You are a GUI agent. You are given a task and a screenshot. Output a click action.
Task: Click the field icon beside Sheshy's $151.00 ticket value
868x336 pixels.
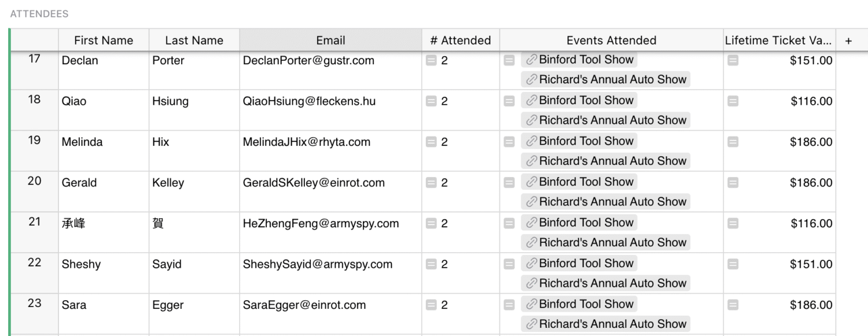pyautogui.click(x=733, y=264)
